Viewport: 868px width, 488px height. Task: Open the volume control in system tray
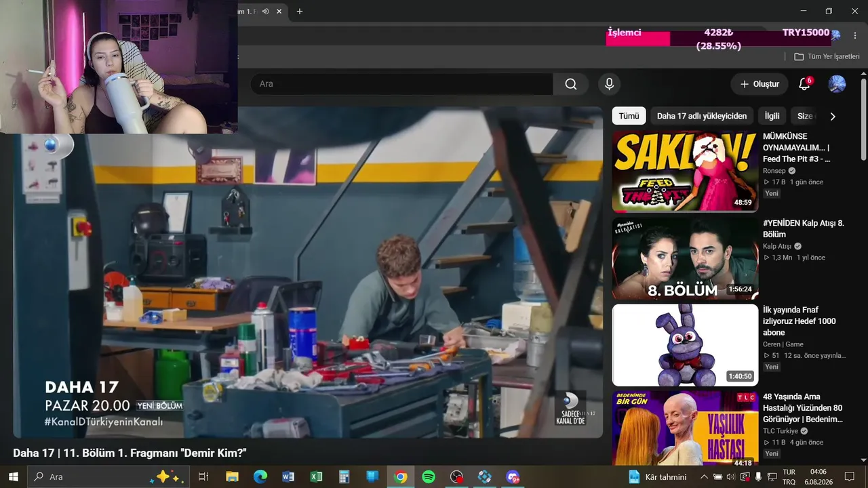tap(730, 476)
